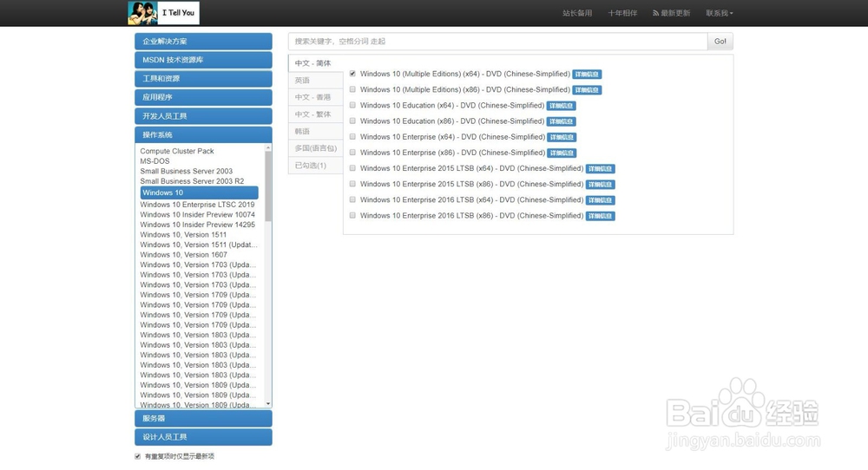Open the 联系我 dropdown menu
Screen dimensions: 868x470
[719, 13]
